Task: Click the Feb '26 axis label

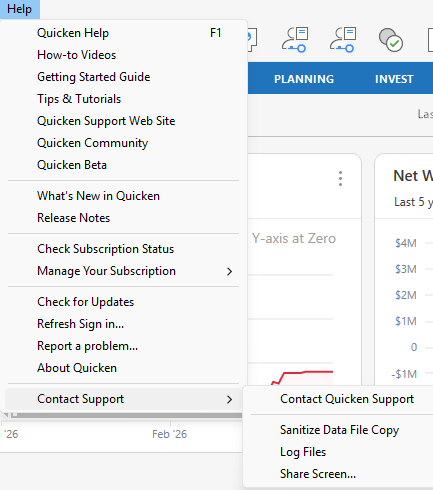Action: 170,434
